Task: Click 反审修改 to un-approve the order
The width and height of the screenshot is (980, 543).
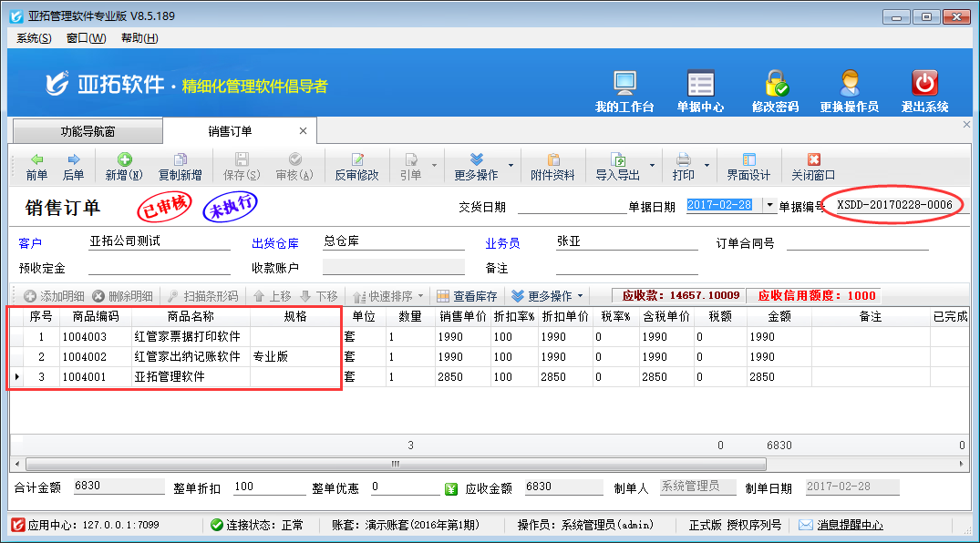Action: [x=356, y=167]
